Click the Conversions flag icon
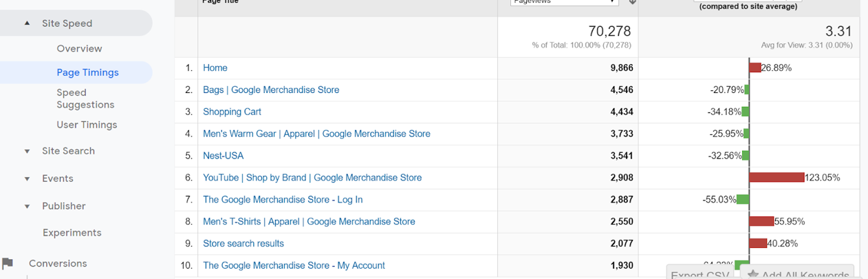Viewport: 868px width, 279px height. pos(8,263)
